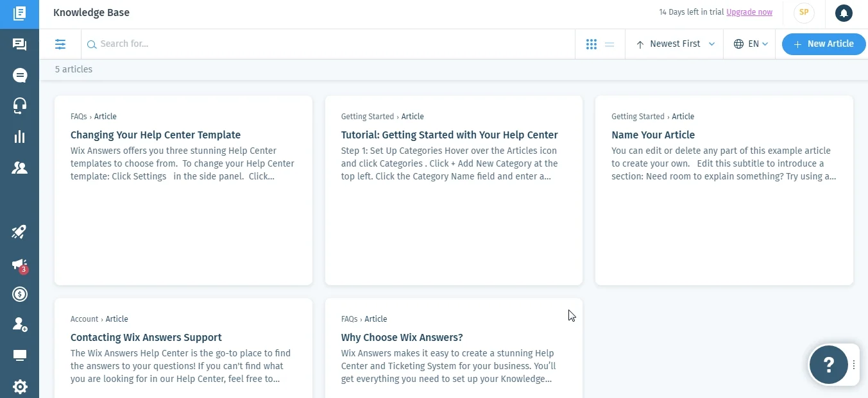Screen dimensions: 868x398
Task: Toggle sort direction arrow next to Newest First
Action: [640, 44]
